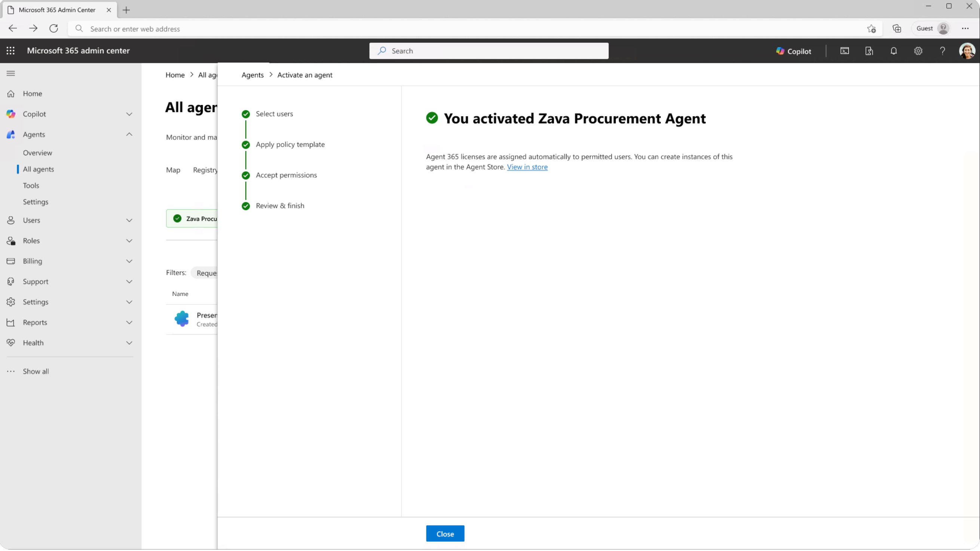Screen dimensions: 980x551
Task: Click the Roles icon in sidebar
Action: [10, 241]
